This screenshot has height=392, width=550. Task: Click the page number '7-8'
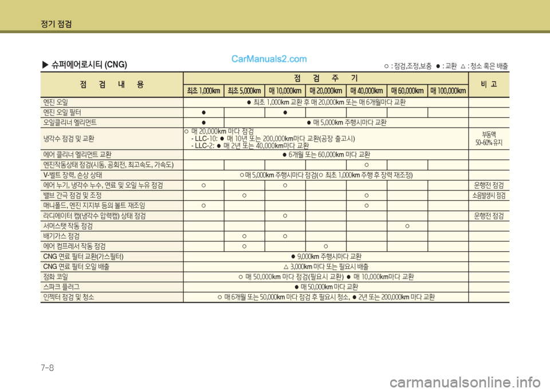48,367
